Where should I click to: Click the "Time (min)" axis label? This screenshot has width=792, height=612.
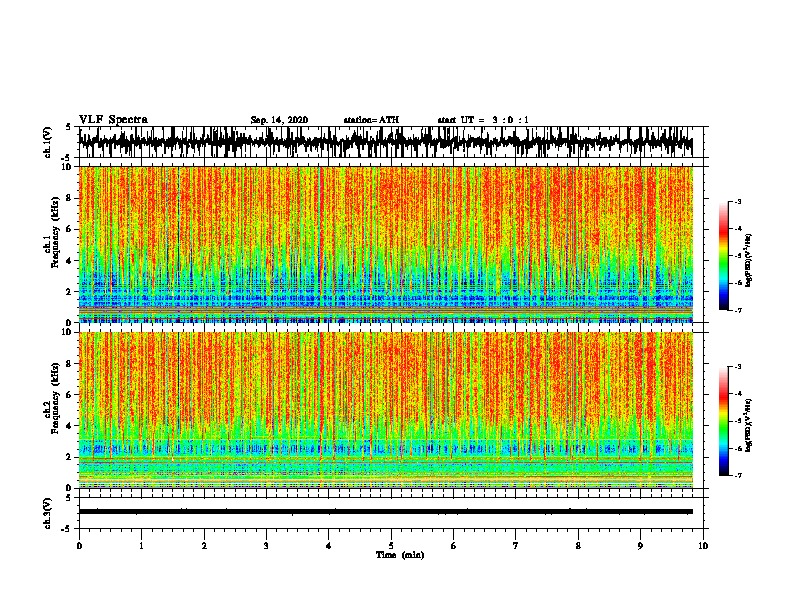point(400,555)
